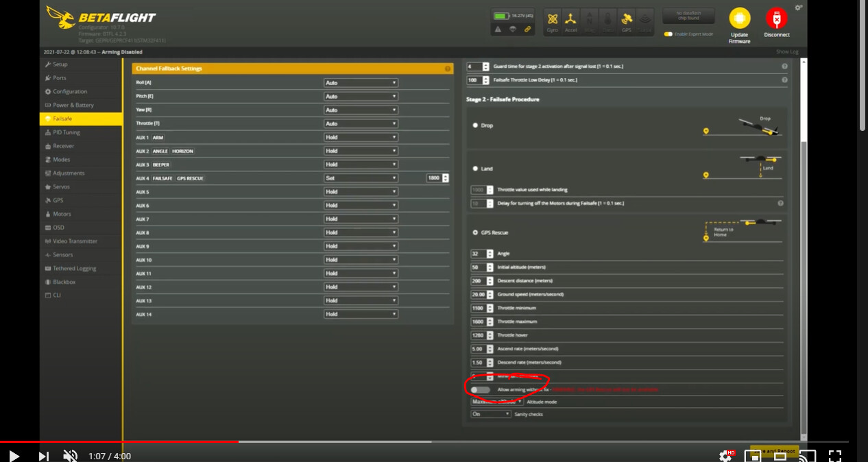Open the options gear in top corner
Viewport: 868px width, 462px height.
pyautogui.click(x=798, y=8)
